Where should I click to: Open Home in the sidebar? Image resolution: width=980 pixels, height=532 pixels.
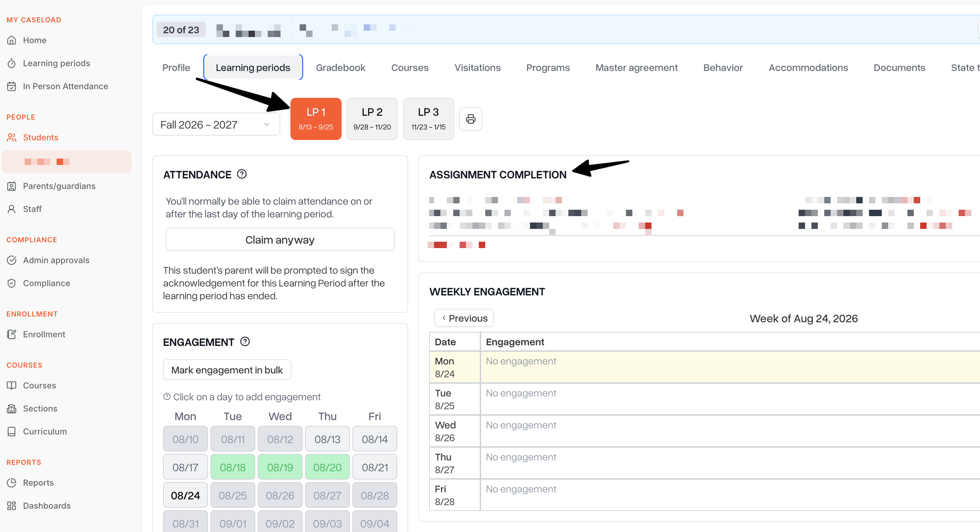click(35, 40)
